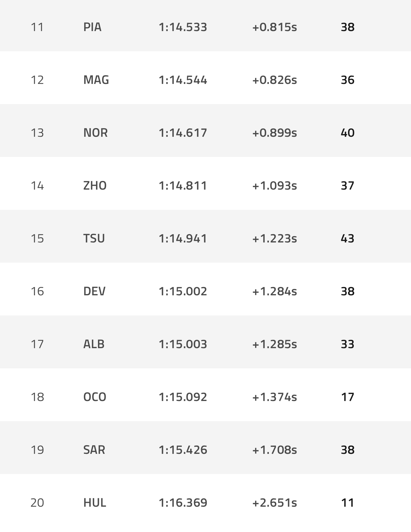Screen dimensions: 411x532
Task: Click the lap count 17
Action: point(347,397)
